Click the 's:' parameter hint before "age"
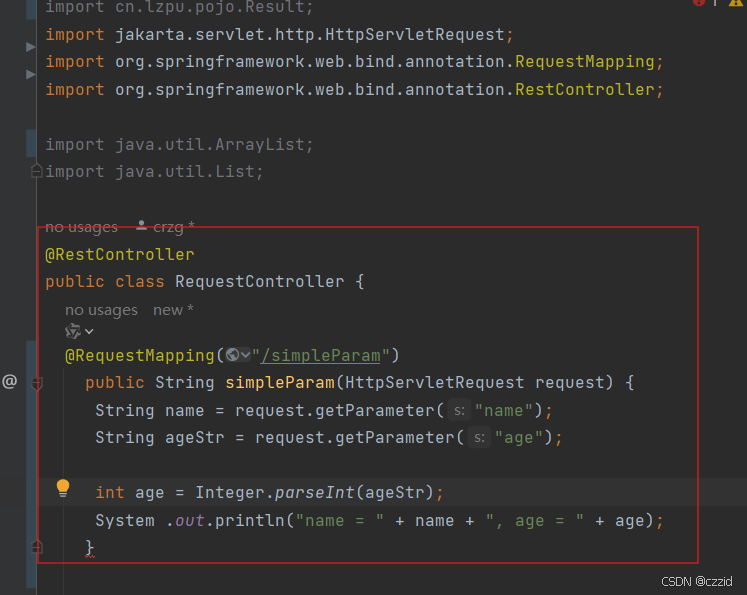747x595 pixels. point(479,437)
